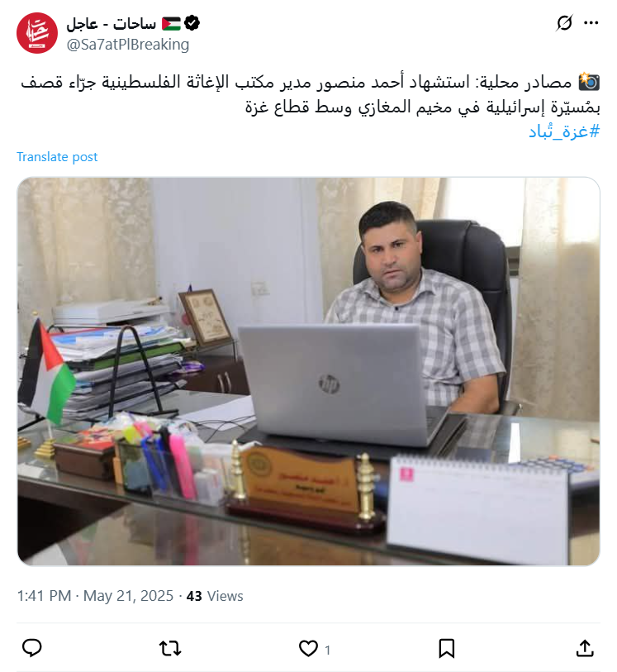
Task: Click the Grok explain post icon
Action: pyautogui.click(x=564, y=23)
